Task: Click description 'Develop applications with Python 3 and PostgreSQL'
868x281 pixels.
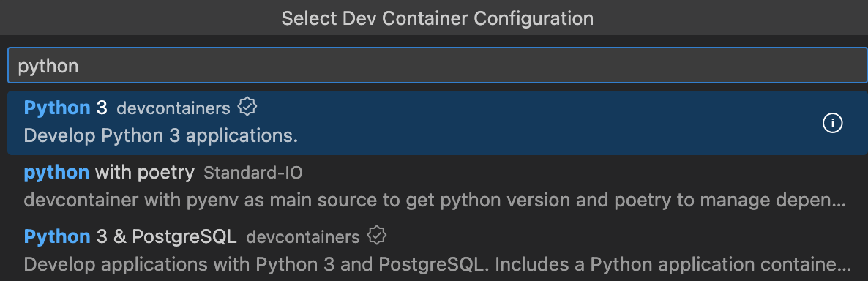Action: [x=437, y=264]
